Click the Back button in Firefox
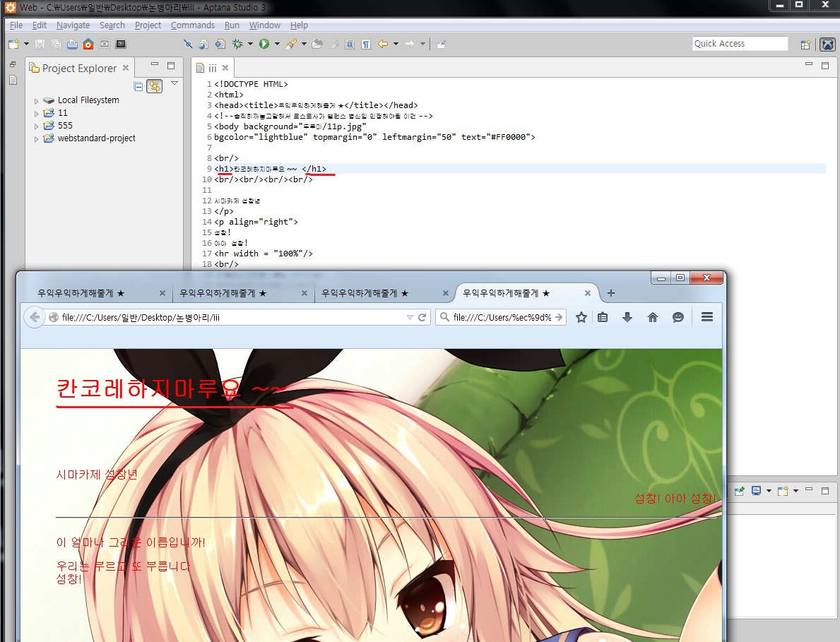 click(x=35, y=317)
